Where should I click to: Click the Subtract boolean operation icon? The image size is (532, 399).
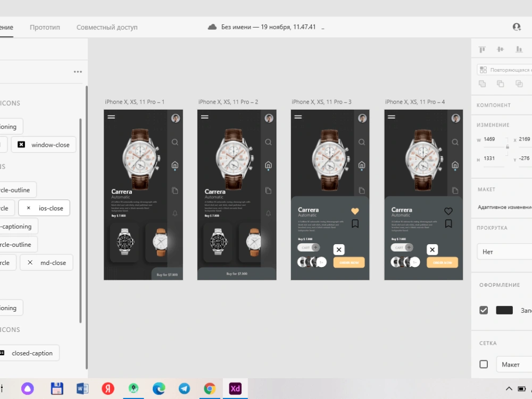tap(501, 84)
